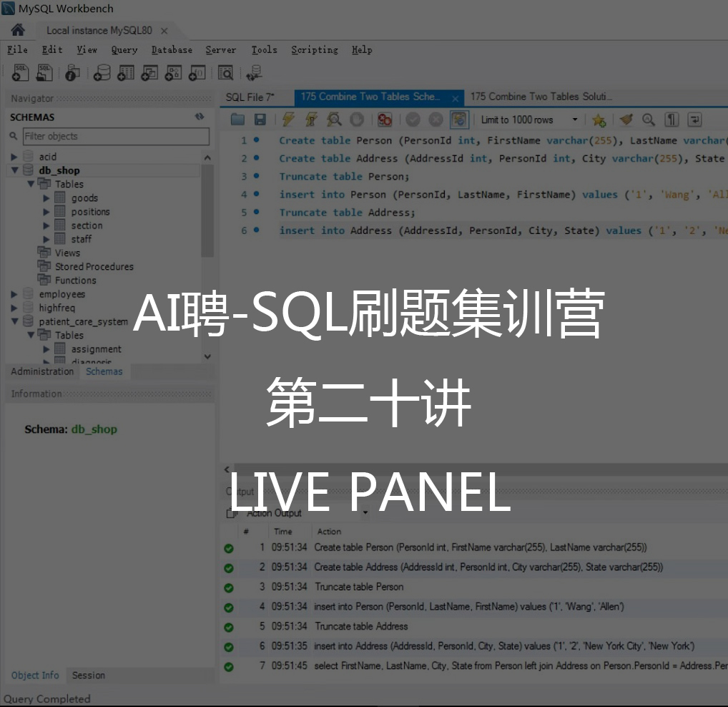
Task: Open SQL script file icon in main toolbar
Action: point(44,73)
